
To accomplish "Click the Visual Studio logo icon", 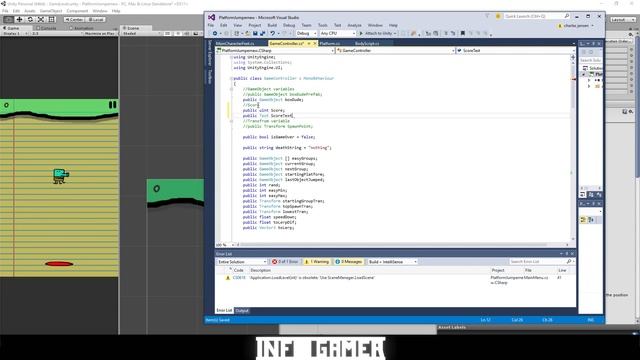I will coord(211,17).
